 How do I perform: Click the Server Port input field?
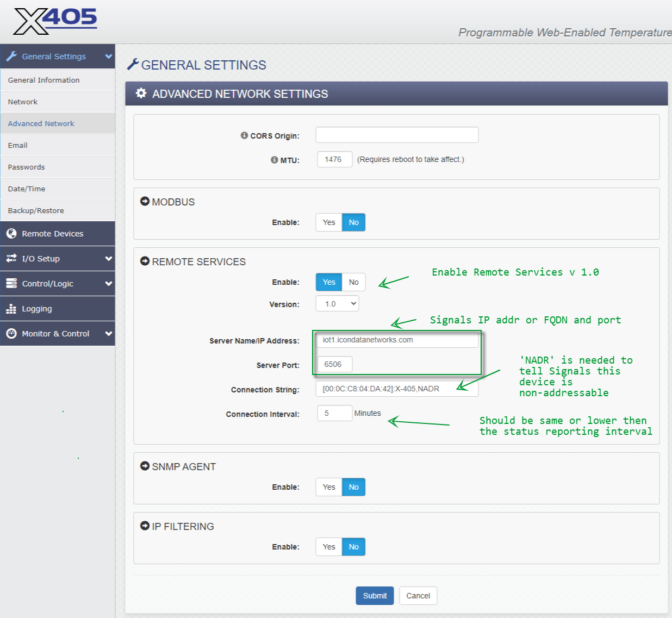[334, 364]
